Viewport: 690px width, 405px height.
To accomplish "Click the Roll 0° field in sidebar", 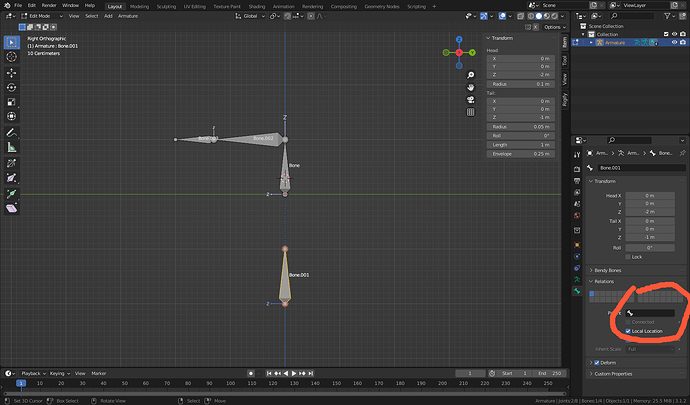I will click(521, 136).
